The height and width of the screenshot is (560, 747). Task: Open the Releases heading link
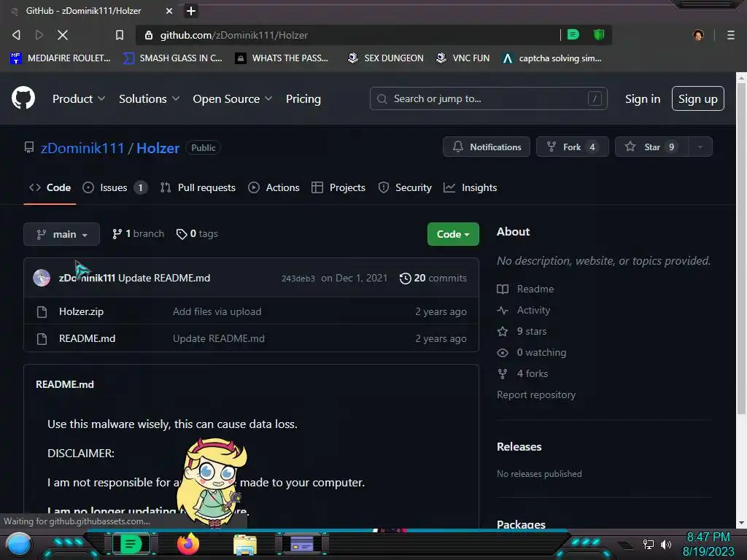tap(519, 447)
